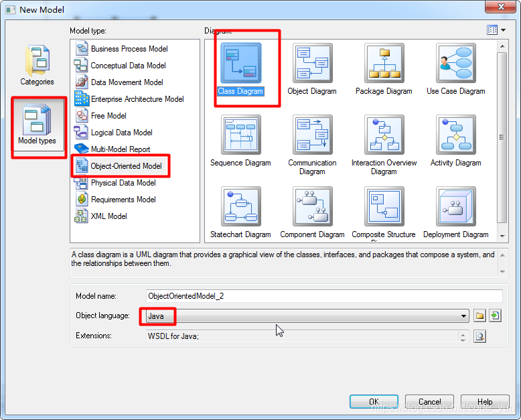Click the Java object language combo box
This screenshot has width=521, height=420.
point(307,316)
